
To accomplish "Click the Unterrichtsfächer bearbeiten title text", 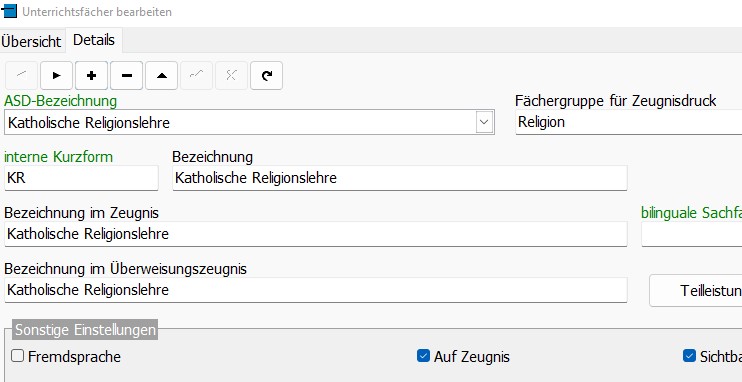I will [x=97, y=12].
